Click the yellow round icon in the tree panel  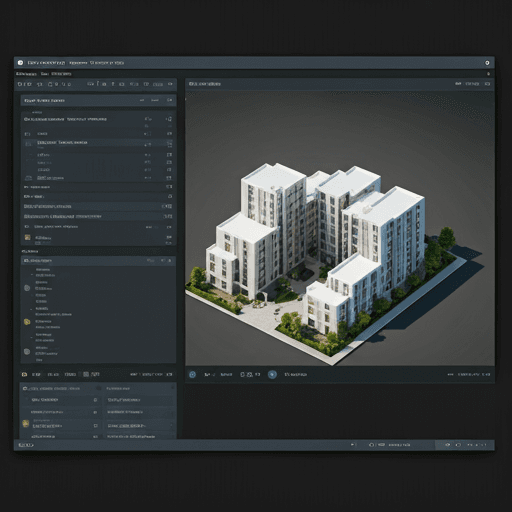pos(27,322)
